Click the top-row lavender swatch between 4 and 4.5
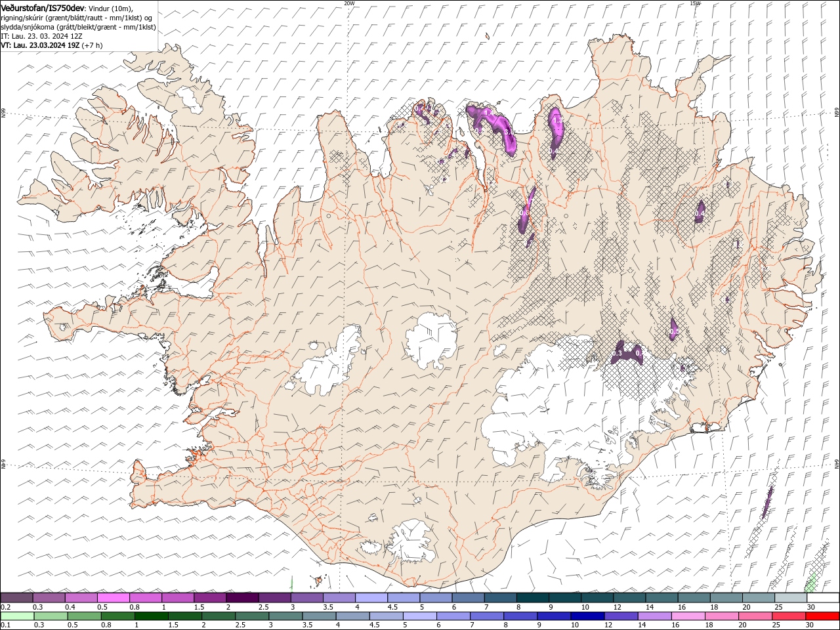 pos(371,598)
